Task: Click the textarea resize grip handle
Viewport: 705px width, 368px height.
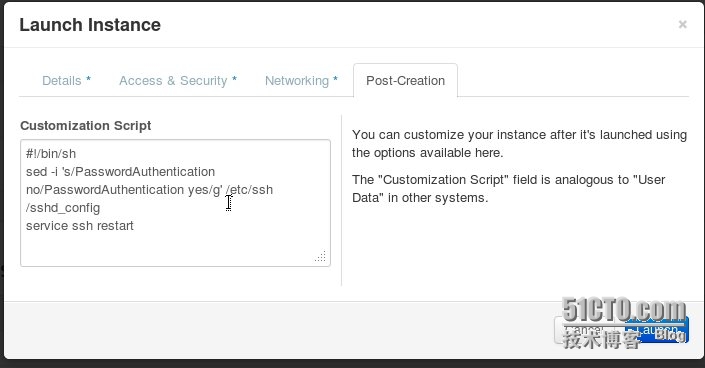Action: (321, 256)
